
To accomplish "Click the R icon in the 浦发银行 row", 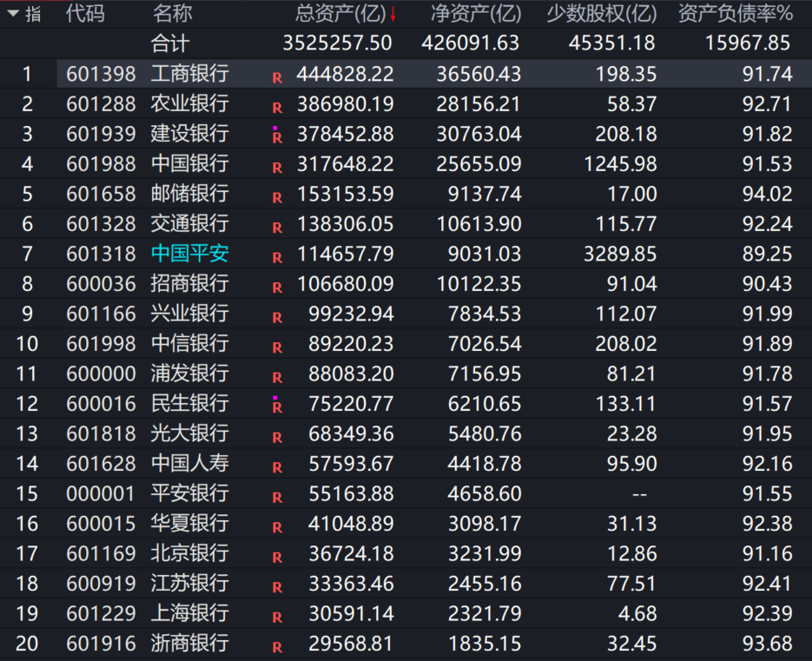I will tap(278, 378).
